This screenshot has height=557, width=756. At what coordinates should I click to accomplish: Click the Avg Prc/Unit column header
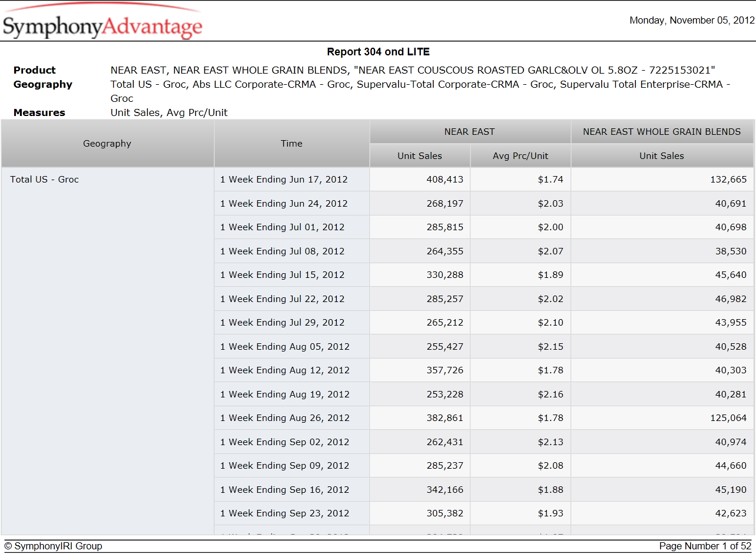[x=520, y=156]
